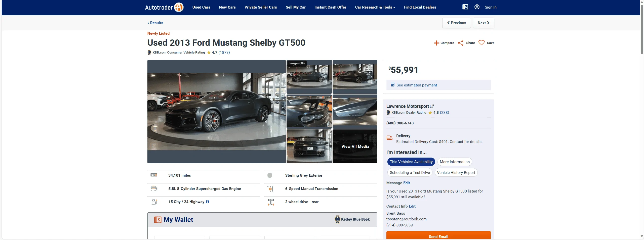Click the Autotrader logo
This screenshot has width=644, height=240.
(164, 7)
